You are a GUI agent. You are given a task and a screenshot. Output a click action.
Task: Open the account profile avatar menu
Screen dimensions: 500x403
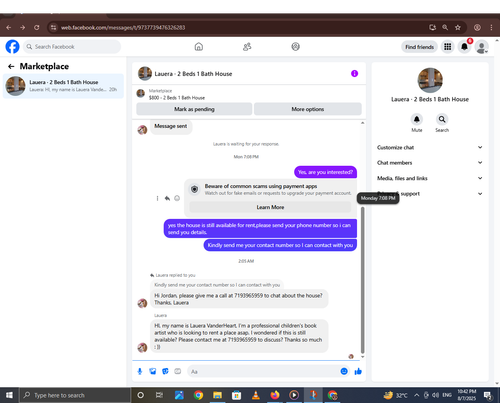481,47
